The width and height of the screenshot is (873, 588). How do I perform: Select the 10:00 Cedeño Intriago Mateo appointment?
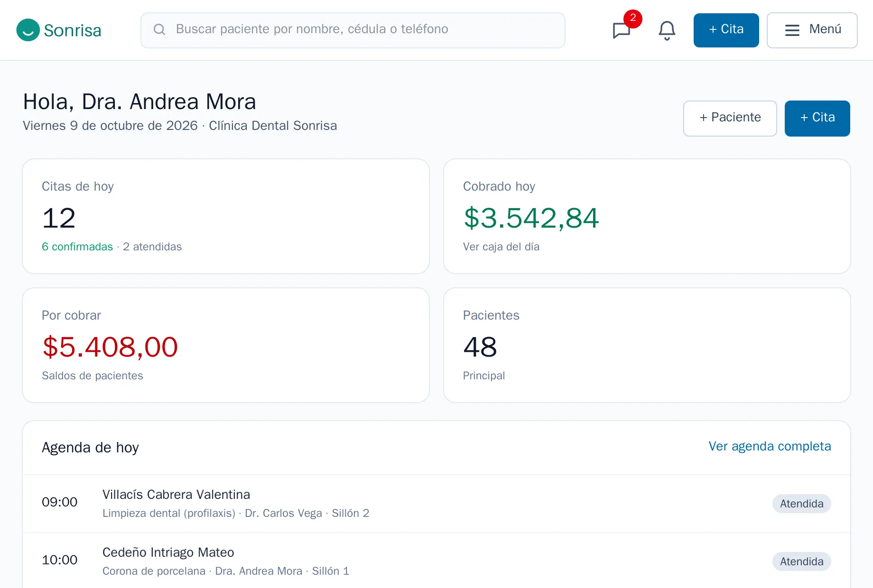pyautogui.click(x=436, y=561)
